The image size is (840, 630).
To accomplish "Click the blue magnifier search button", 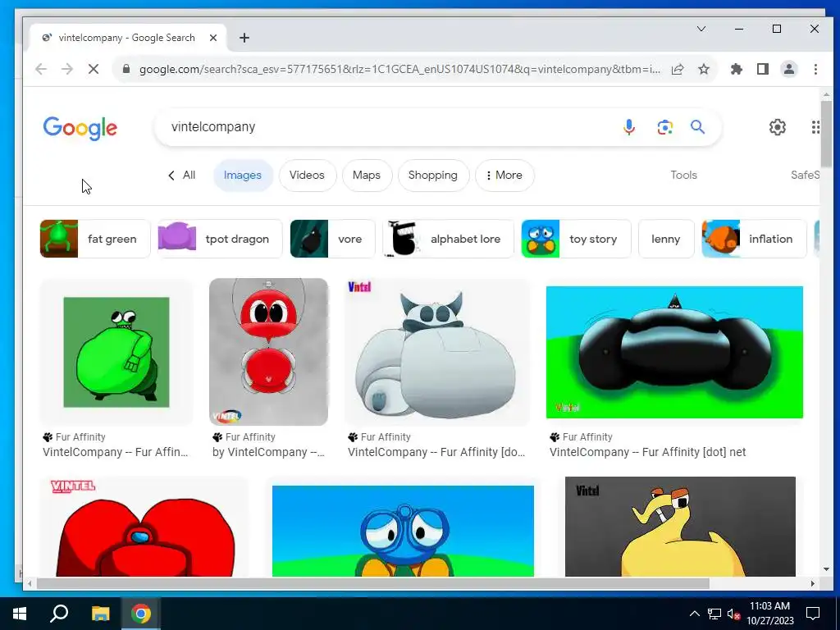I will (697, 127).
